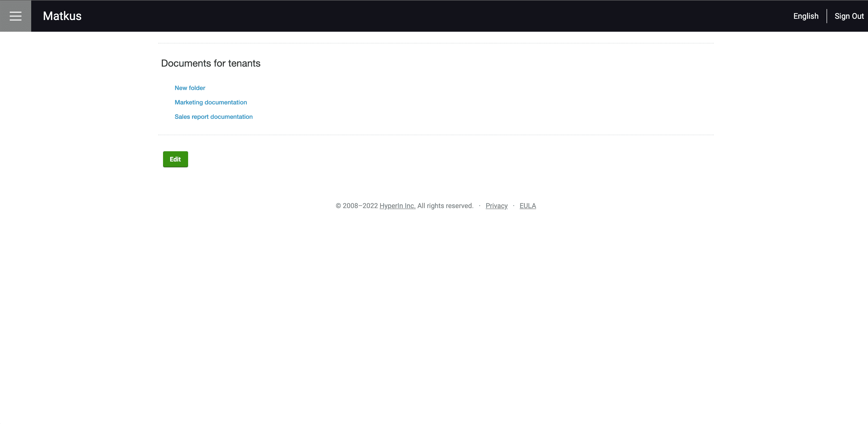Visit the HyperIn Inc. link
The width and height of the screenshot is (868, 424).
[397, 206]
